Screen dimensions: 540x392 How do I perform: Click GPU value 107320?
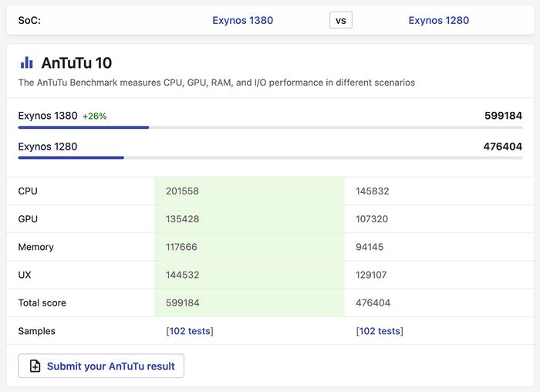[372, 219]
